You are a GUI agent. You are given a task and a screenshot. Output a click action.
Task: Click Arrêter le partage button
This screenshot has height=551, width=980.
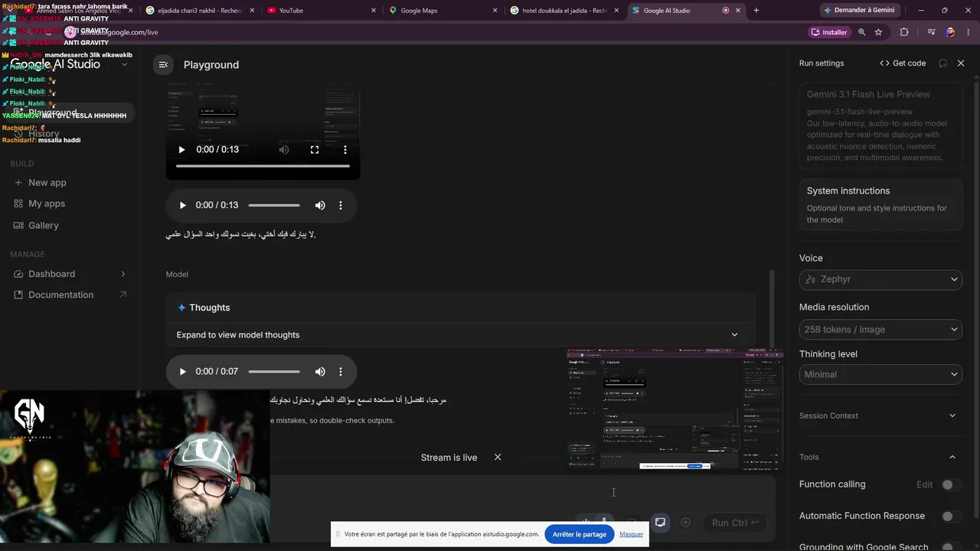(580, 534)
